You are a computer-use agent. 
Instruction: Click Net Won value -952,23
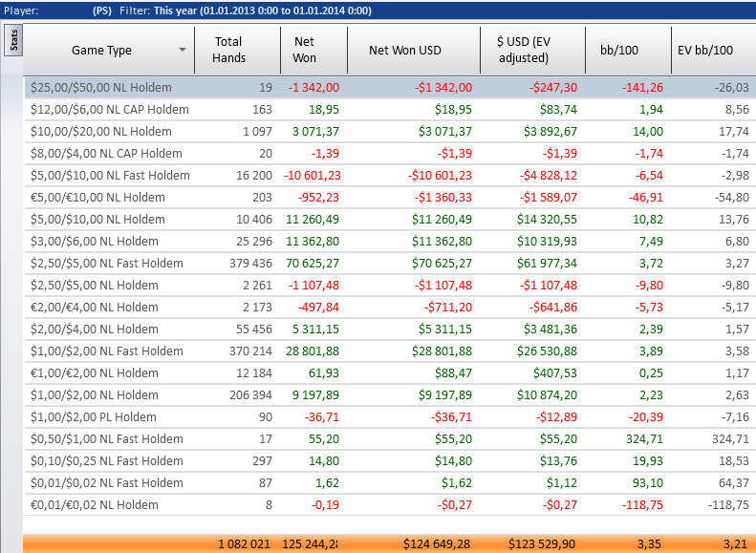click(318, 198)
